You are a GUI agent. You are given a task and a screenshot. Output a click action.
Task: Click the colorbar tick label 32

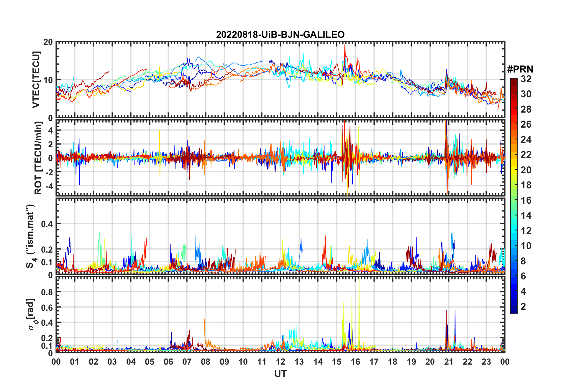pos(526,79)
